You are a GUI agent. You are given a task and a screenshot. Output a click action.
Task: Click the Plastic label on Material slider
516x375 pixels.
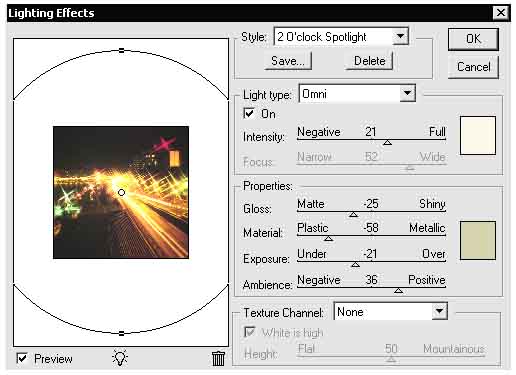[313, 228]
